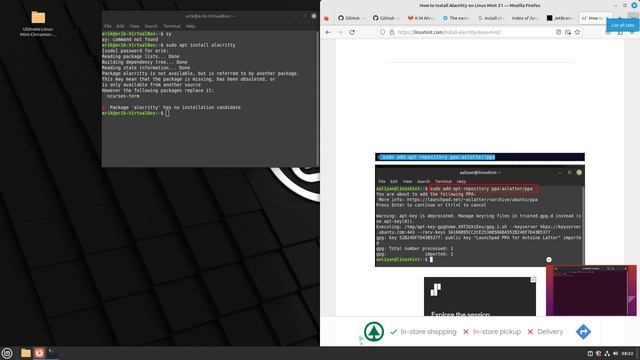Open the Search menu in the terminal

pyautogui.click(x=151, y=26)
